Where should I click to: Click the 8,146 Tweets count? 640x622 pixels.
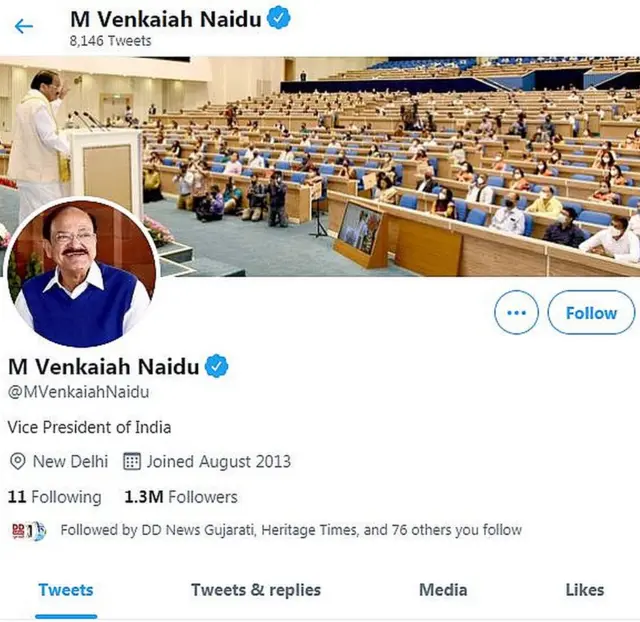[x=110, y=41]
